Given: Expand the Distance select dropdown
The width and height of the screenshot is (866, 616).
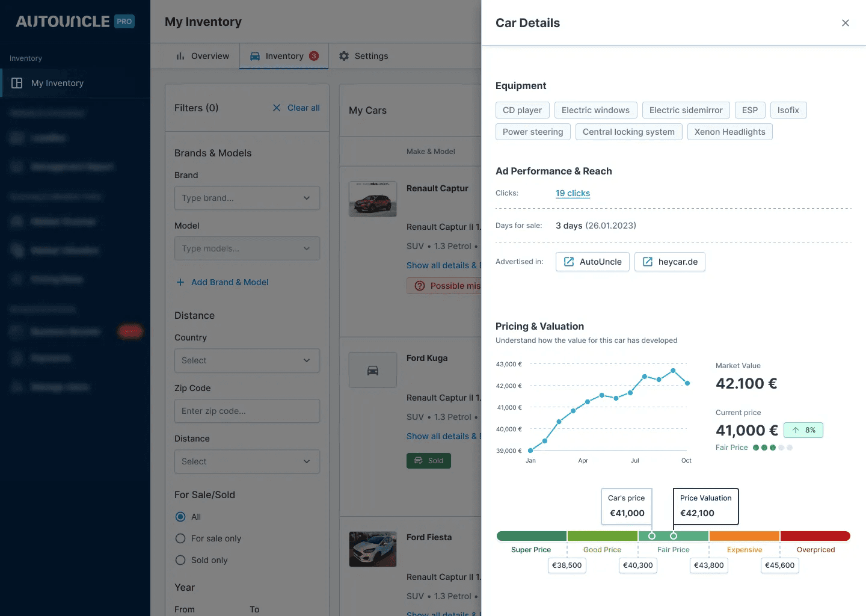Looking at the screenshot, I should pyautogui.click(x=247, y=461).
